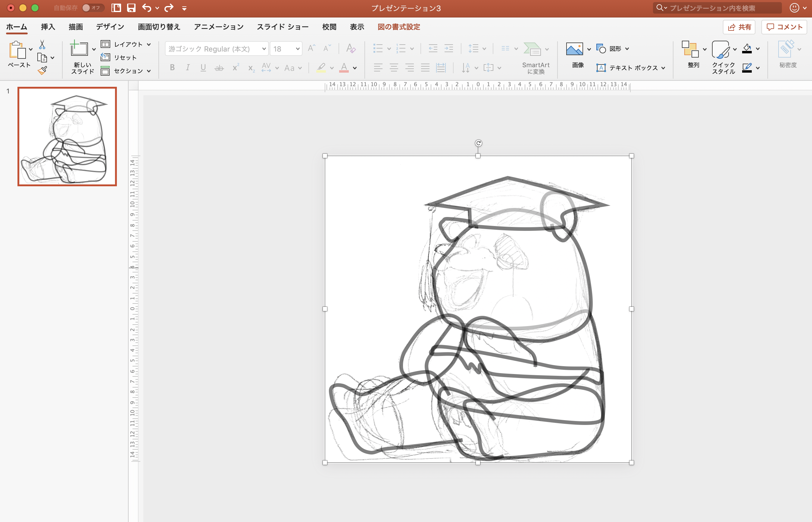Toggle center text alignment
This screenshot has height=522, width=812.
(x=394, y=68)
